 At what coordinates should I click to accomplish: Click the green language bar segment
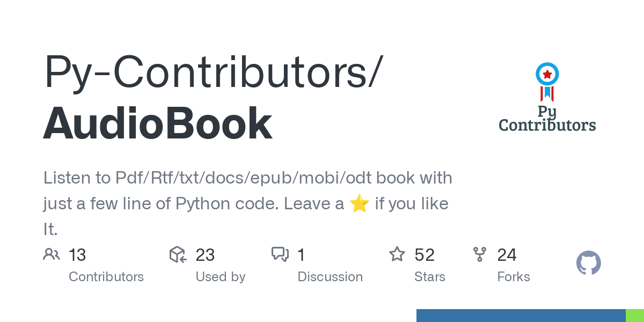(x=635, y=316)
